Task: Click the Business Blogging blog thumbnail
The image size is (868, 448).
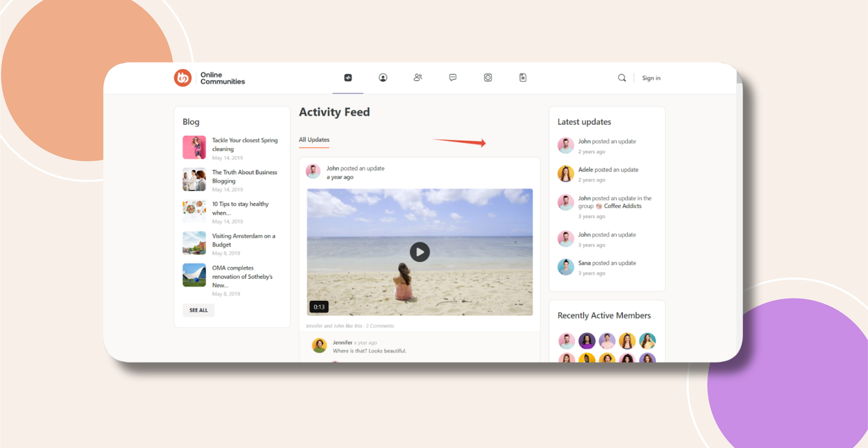Action: (x=194, y=179)
